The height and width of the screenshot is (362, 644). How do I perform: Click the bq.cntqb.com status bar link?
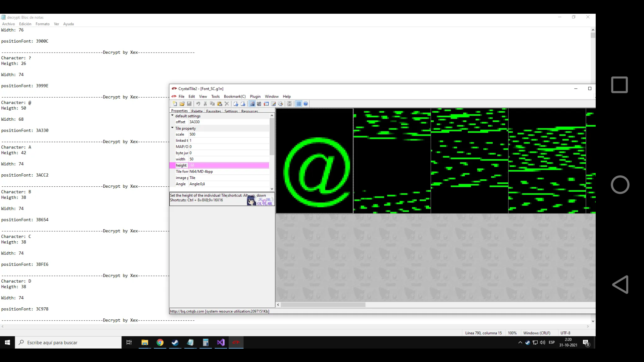pyautogui.click(x=186, y=311)
